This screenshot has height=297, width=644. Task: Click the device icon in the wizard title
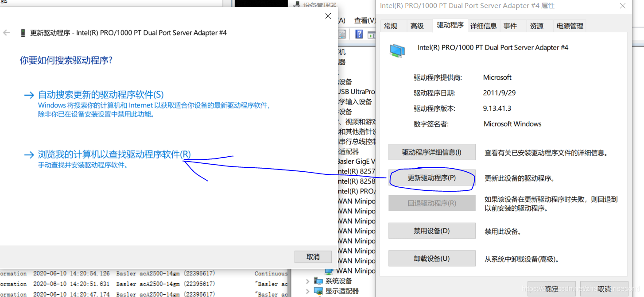[23, 33]
